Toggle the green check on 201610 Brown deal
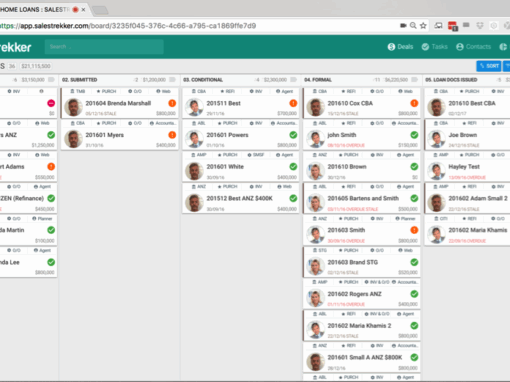The height and width of the screenshot is (382, 510). tap(414, 167)
